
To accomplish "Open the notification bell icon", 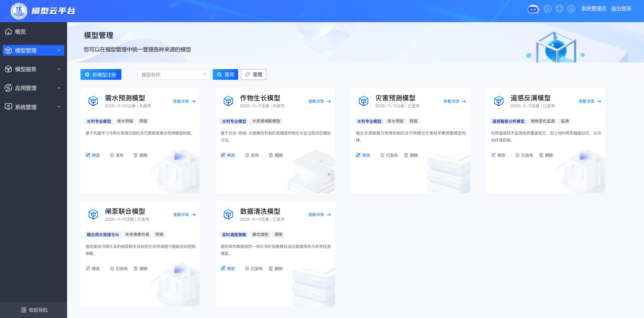I will 571,9.
